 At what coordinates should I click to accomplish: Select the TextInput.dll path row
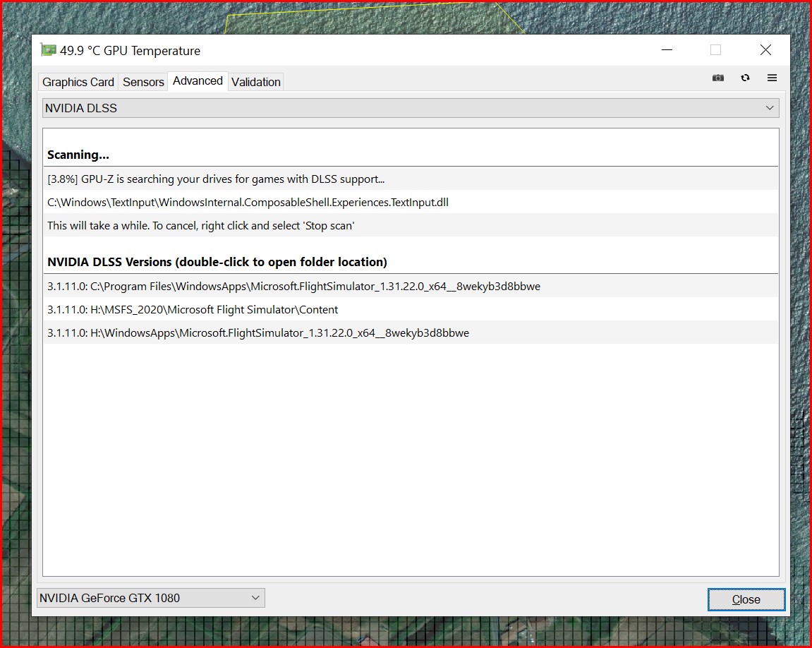point(411,202)
